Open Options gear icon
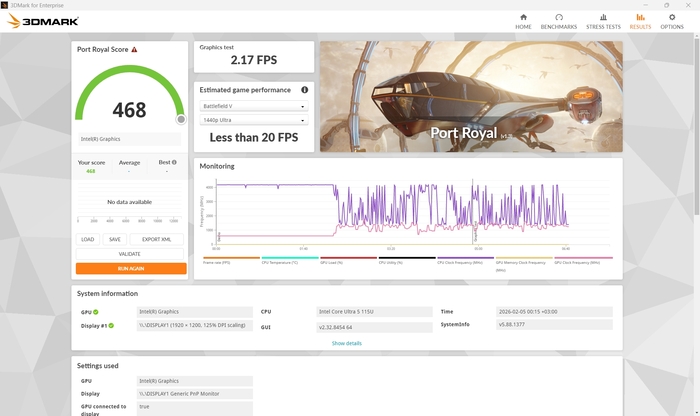 tap(672, 19)
